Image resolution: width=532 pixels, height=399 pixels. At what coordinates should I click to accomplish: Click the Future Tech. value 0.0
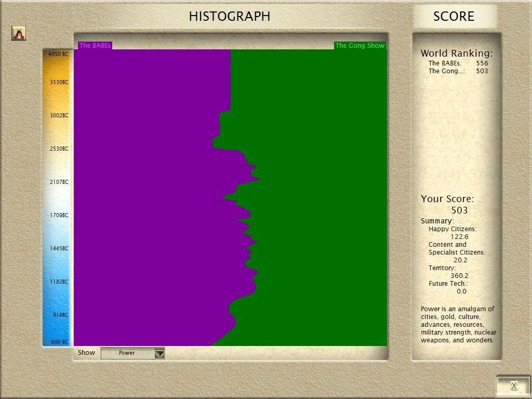click(461, 291)
